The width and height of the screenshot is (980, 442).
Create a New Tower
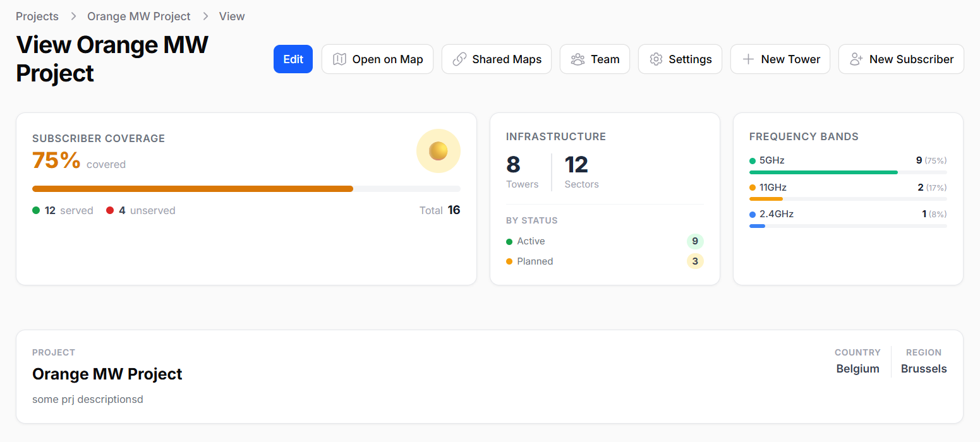pos(780,59)
